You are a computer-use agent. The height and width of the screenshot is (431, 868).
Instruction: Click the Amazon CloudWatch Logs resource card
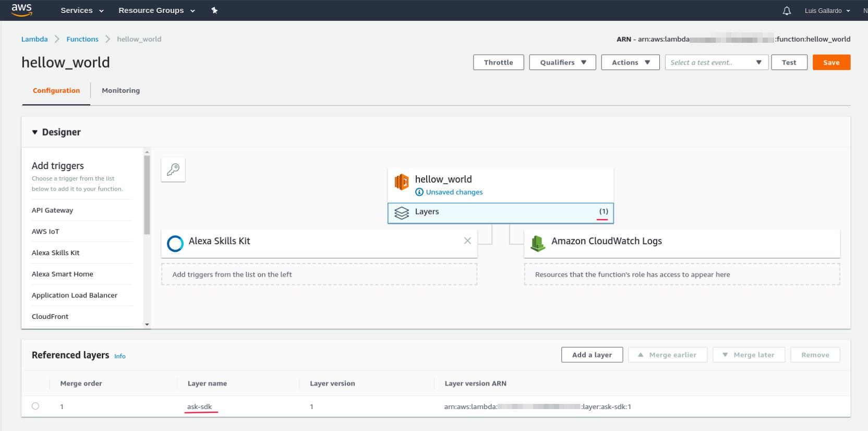[682, 243]
